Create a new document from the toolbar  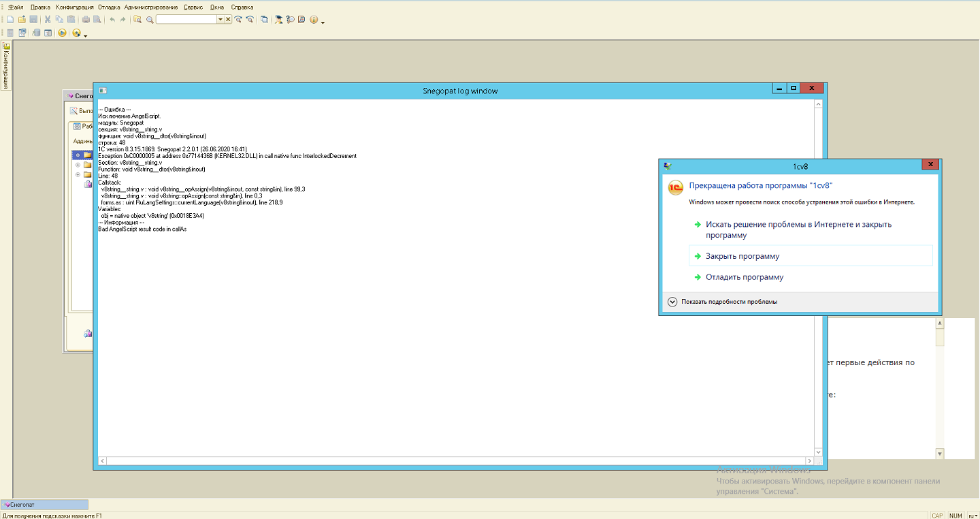coord(10,20)
